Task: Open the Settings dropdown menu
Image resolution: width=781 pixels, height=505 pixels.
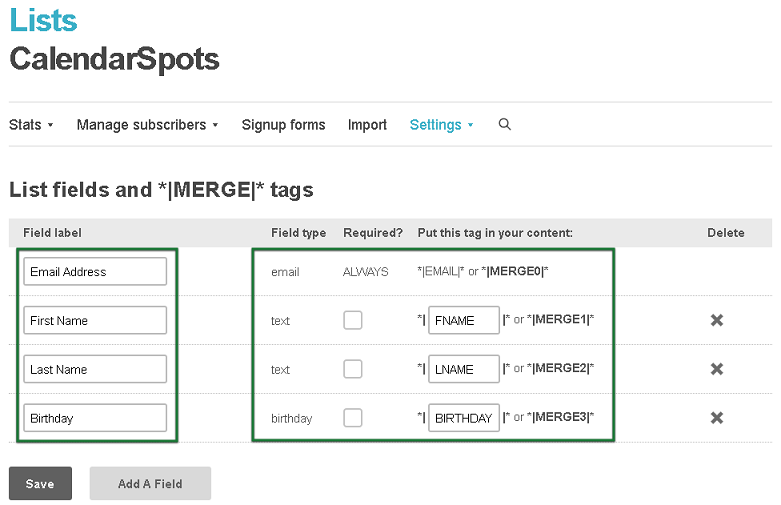Action: click(x=441, y=125)
